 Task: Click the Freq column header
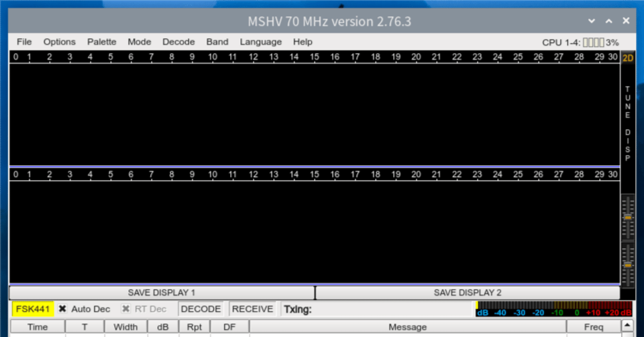594,327
